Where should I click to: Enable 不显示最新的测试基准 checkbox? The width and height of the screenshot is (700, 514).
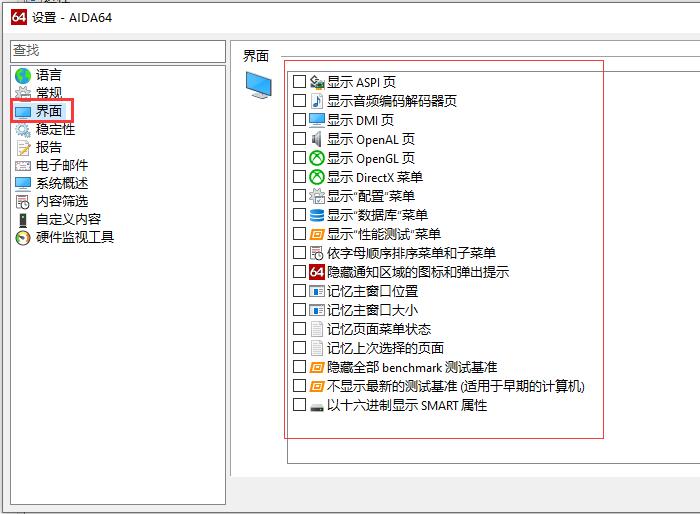tap(299, 385)
